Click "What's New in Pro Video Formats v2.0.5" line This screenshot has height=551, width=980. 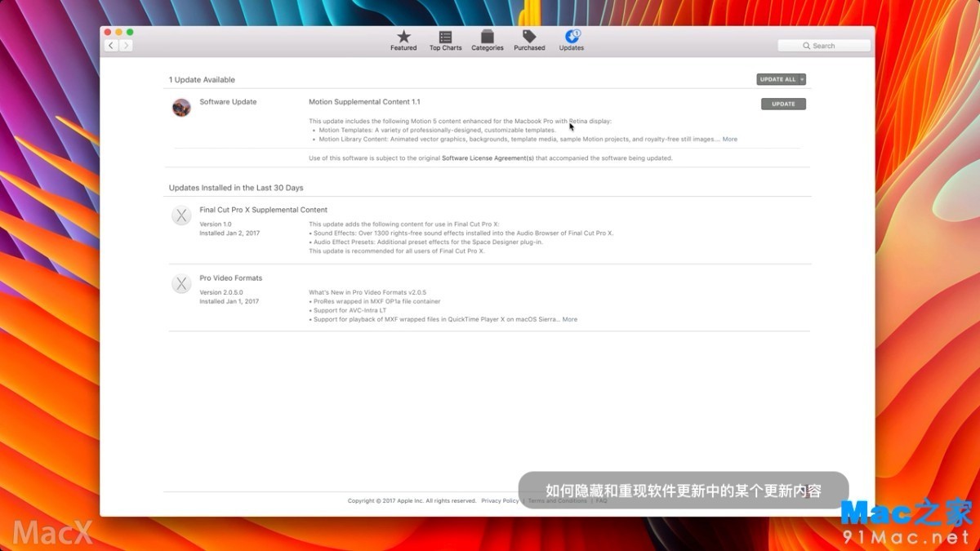tap(367, 292)
